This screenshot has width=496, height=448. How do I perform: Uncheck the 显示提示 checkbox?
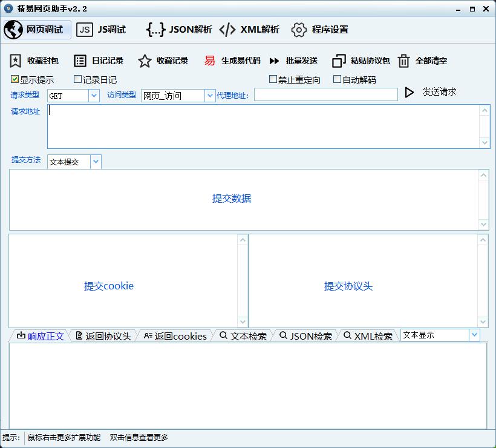[15, 79]
